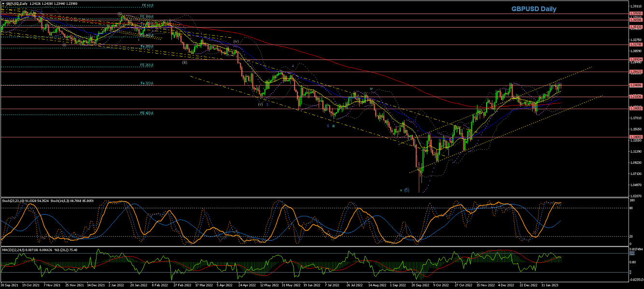Image resolution: width=644 pixels, height=289 pixels.
Task: Click the 26 Jul 2022 date label
Action: point(354,286)
